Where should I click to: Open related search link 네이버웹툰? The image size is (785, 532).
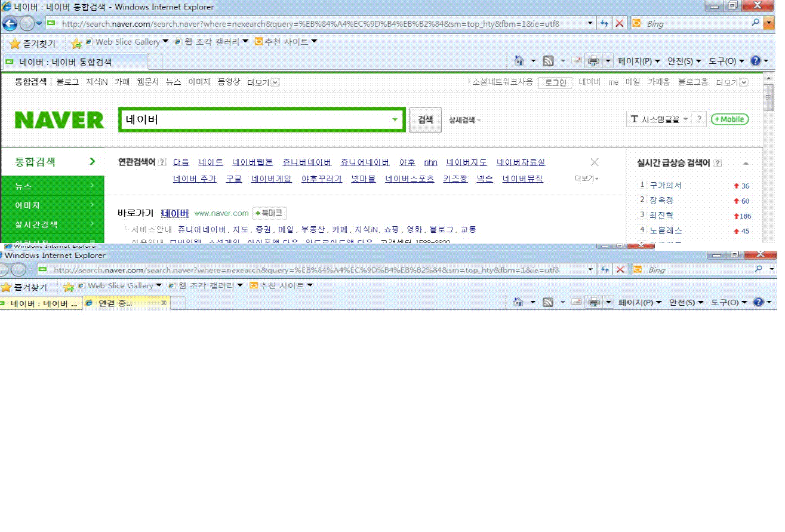253,162
